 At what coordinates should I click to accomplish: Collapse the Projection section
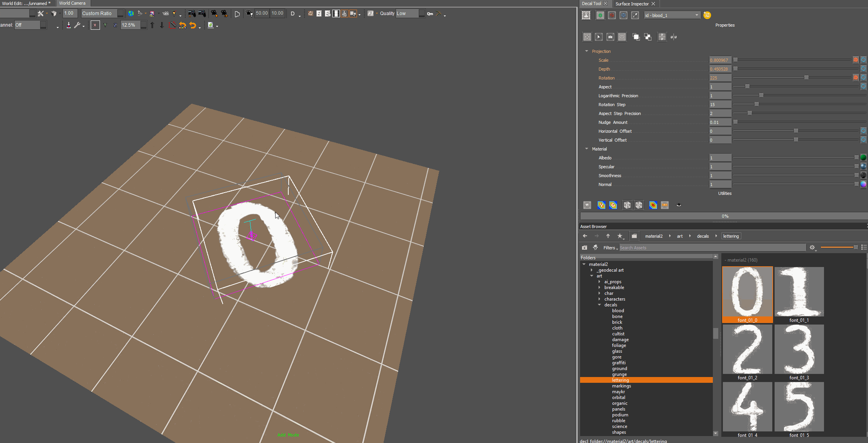click(x=587, y=51)
